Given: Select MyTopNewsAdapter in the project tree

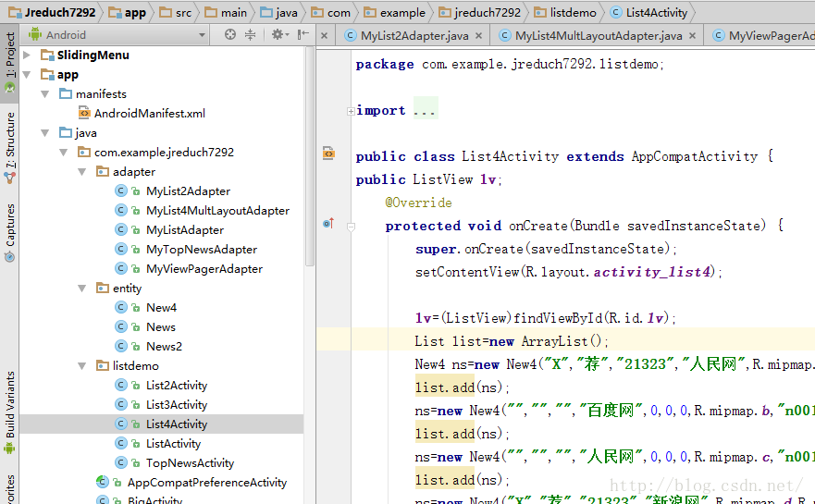Looking at the screenshot, I should coord(201,250).
